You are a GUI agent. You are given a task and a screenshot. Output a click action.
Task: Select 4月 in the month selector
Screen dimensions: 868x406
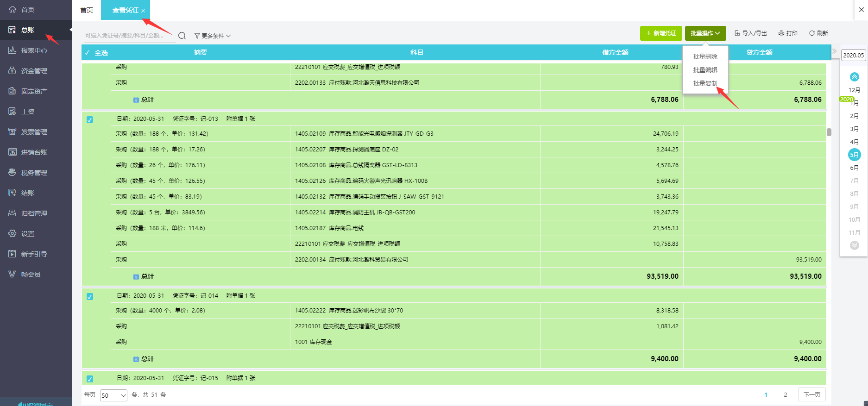click(x=855, y=142)
